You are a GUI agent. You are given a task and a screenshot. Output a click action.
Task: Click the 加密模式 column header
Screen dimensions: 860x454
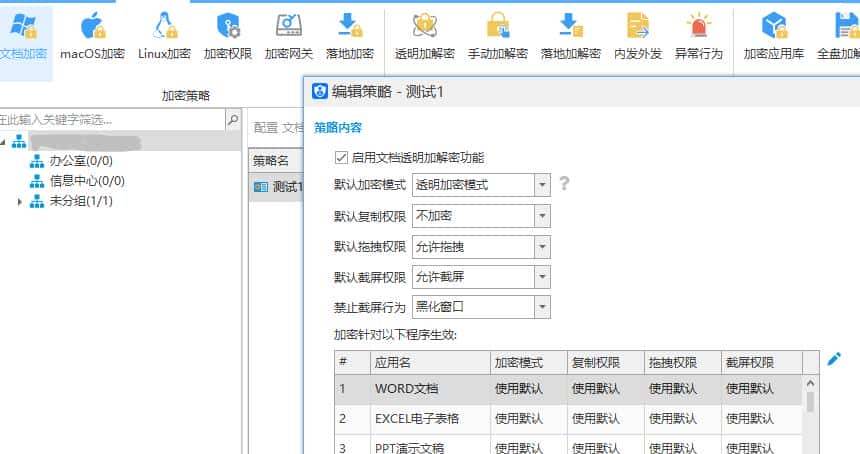pyautogui.click(x=529, y=362)
